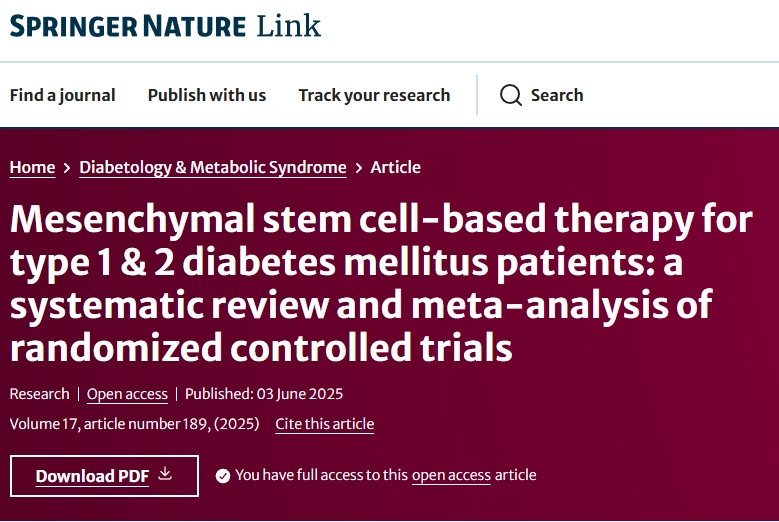Click the magnifying glass search icon
Screen dimensions: 779x522
(x=511, y=95)
